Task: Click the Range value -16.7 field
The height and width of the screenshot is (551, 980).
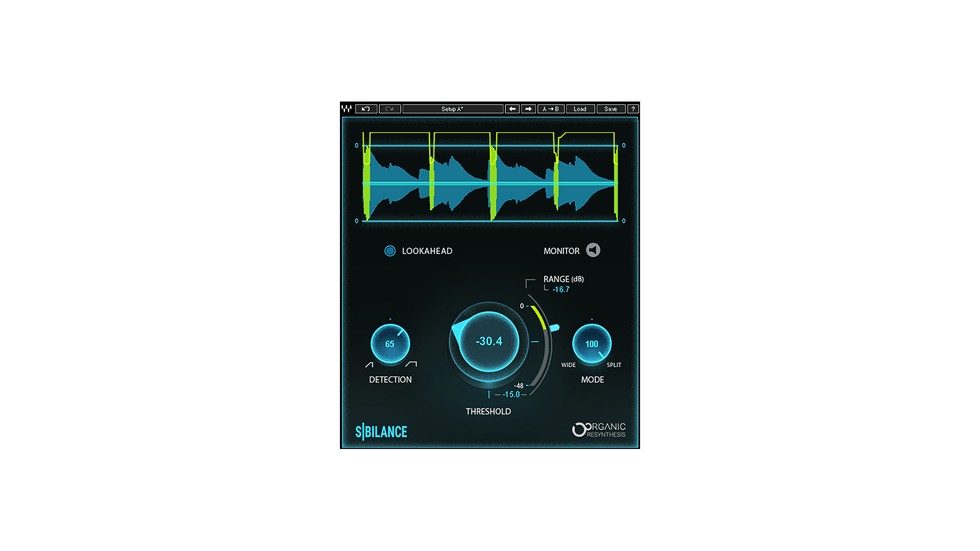Action: pyautogui.click(x=561, y=289)
